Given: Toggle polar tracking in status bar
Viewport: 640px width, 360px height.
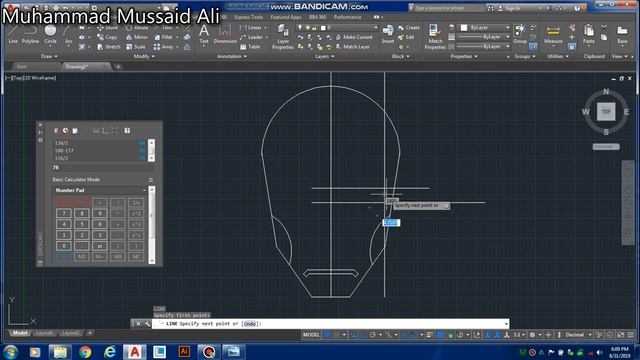Looking at the screenshot, I should tap(373, 335).
